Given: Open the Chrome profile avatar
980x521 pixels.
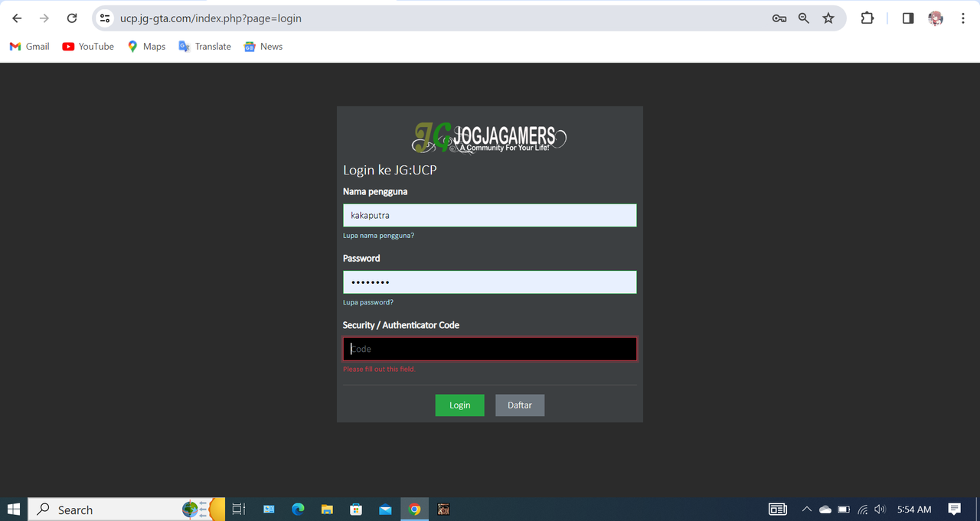Looking at the screenshot, I should click(936, 18).
